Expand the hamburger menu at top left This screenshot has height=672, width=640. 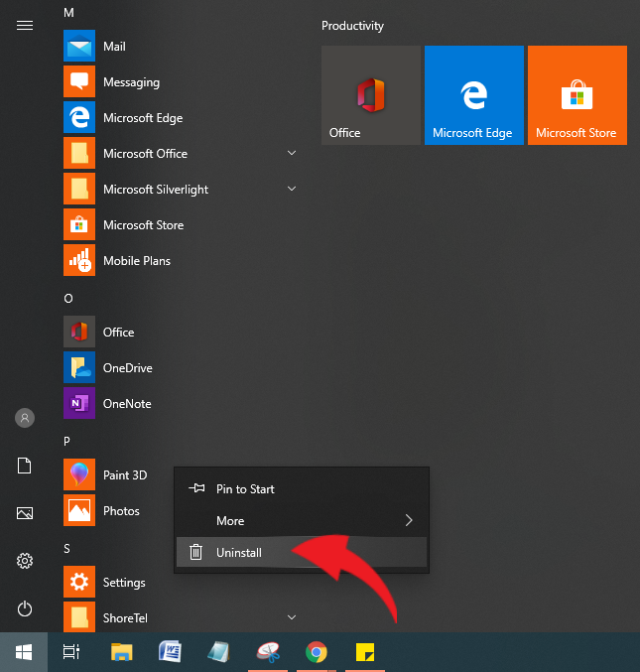click(x=25, y=26)
